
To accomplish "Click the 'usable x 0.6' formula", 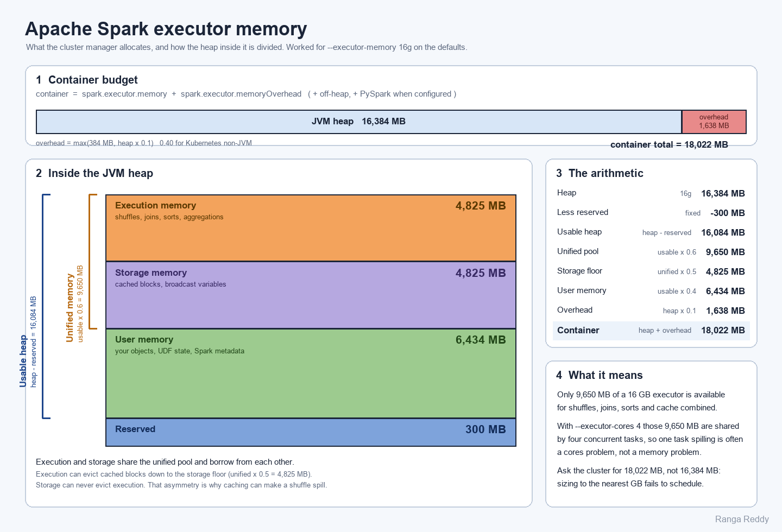I will [677, 252].
